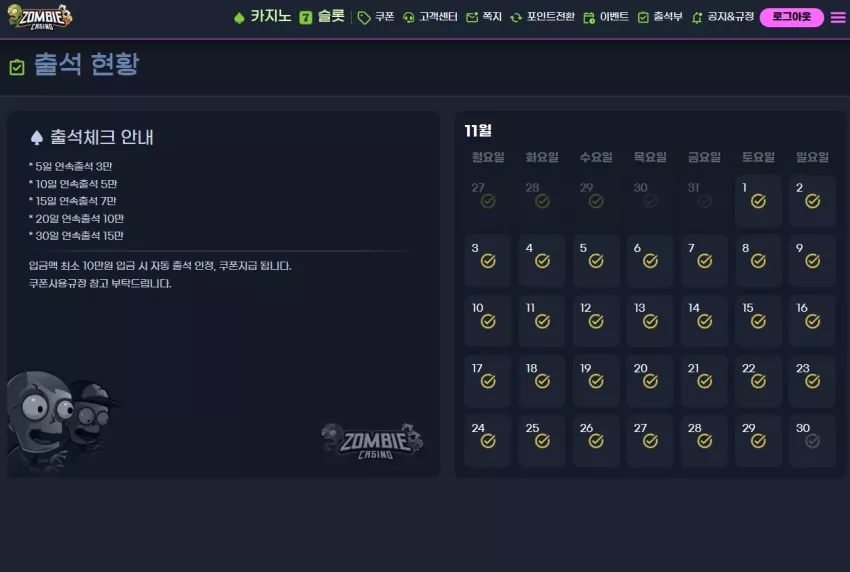The height and width of the screenshot is (572, 850).
Task: Click the check mark on day 13
Action: tap(651, 322)
